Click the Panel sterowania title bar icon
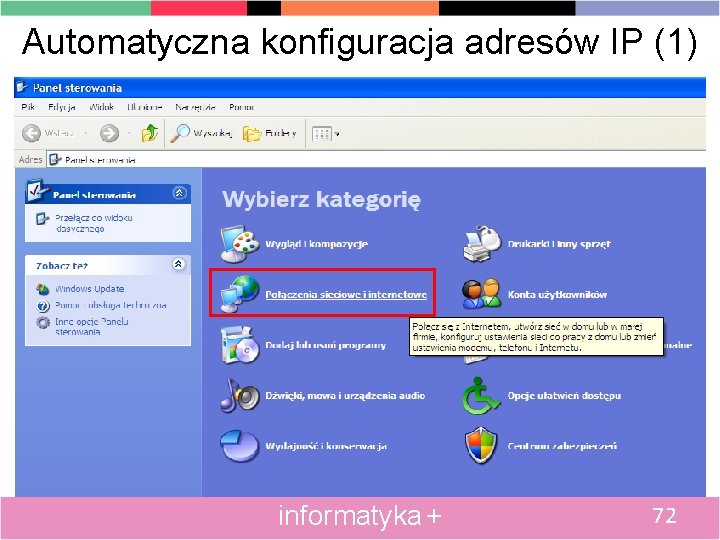Image resolution: width=720 pixels, height=540 pixels. tap(22, 87)
